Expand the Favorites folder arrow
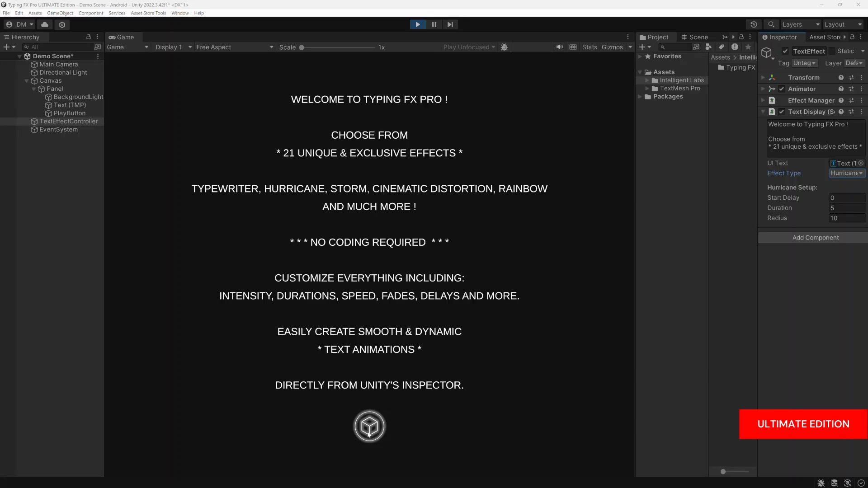 640,56
